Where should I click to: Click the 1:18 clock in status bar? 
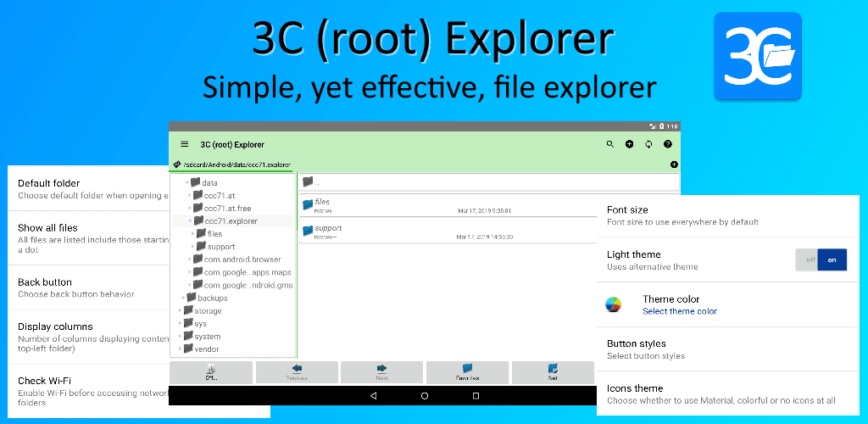click(x=672, y=126)
